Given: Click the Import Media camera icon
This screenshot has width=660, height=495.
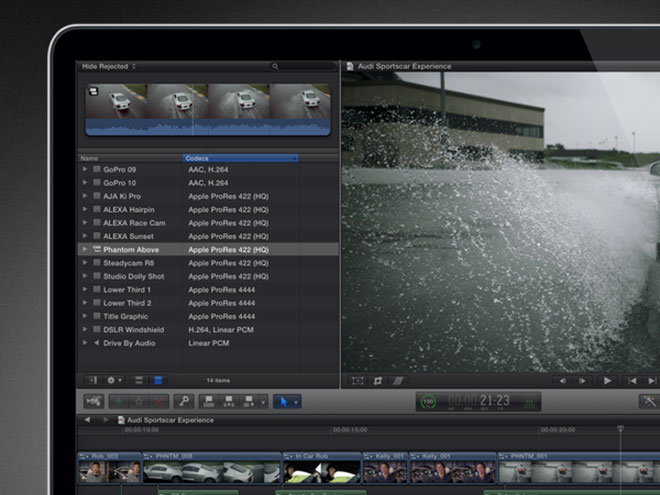Looking at the screenshot, I should [93, 402].
